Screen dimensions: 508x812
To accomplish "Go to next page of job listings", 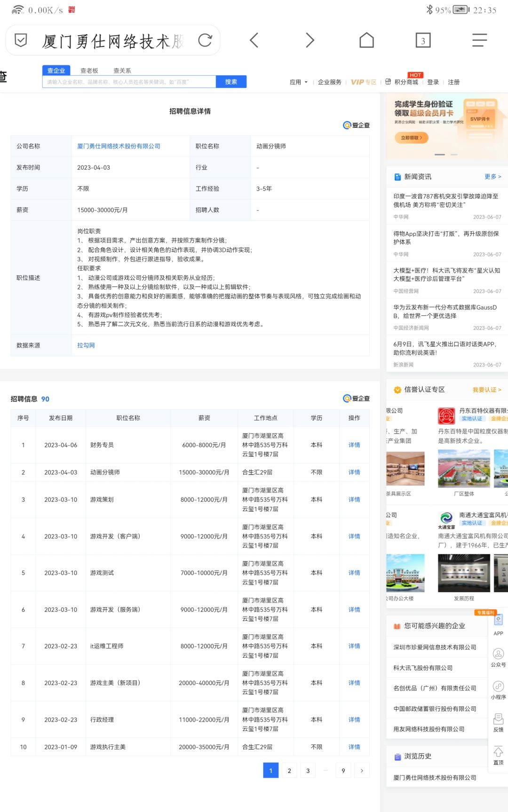I will 362,771.
